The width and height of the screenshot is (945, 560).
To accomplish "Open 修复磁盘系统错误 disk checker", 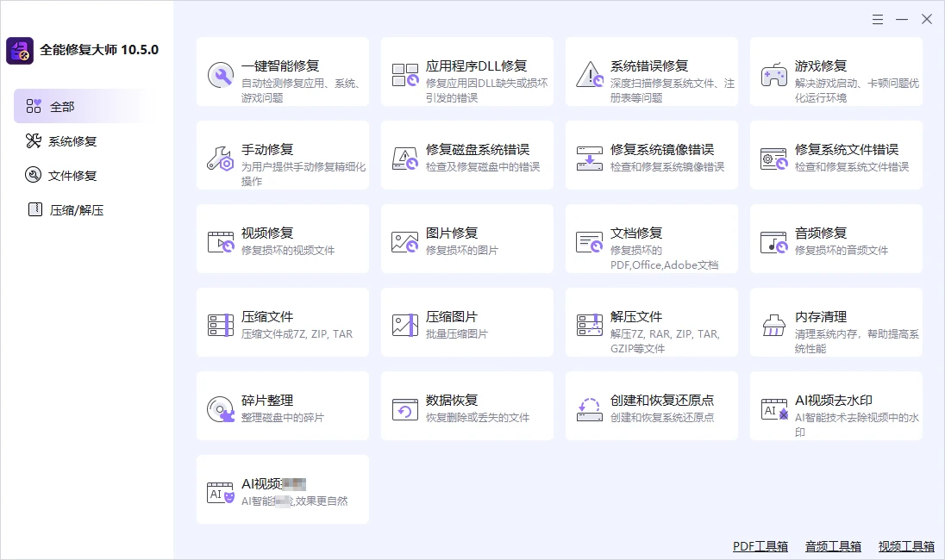I will (467, 155).
